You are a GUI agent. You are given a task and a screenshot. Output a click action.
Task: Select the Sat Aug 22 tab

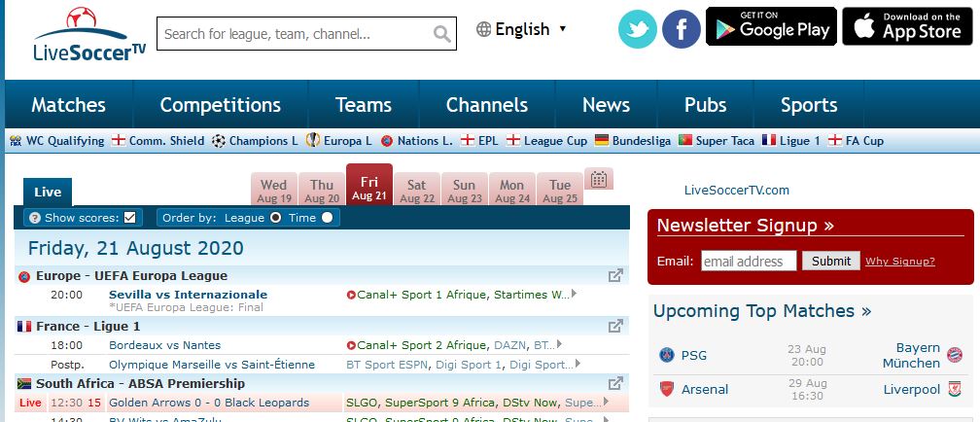click(417, 190)
